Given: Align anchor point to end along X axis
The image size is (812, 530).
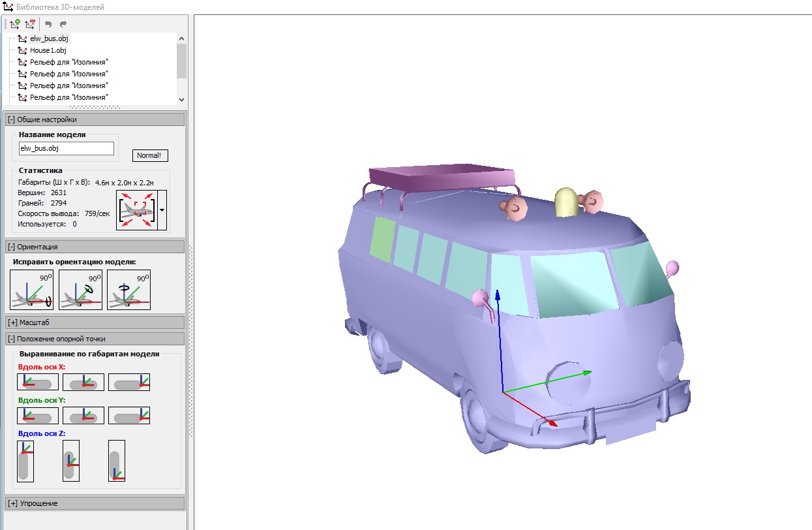Looking at the screenshot, I should (128, 382).
